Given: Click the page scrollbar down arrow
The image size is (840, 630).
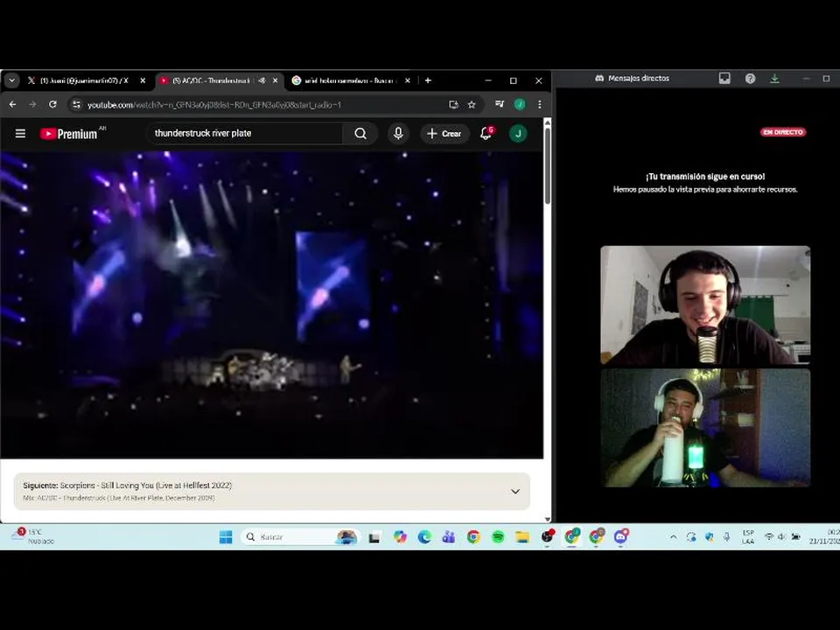Looking at the screenshot, I should (x=548, y=519).
